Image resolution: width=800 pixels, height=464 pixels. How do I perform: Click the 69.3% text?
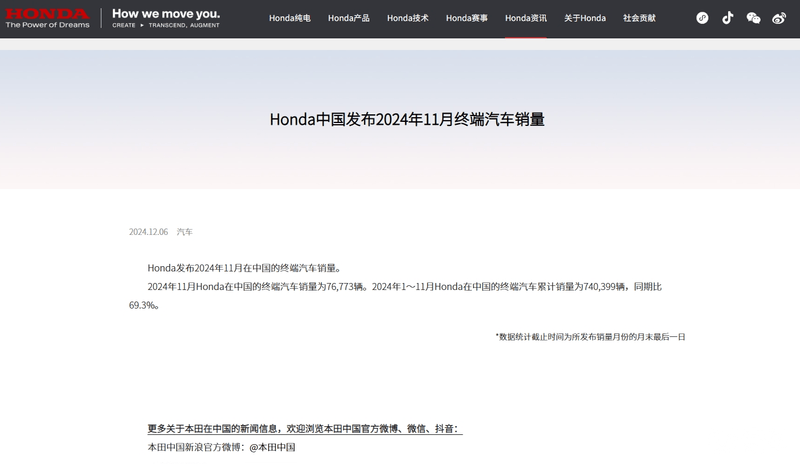[144, 305]
